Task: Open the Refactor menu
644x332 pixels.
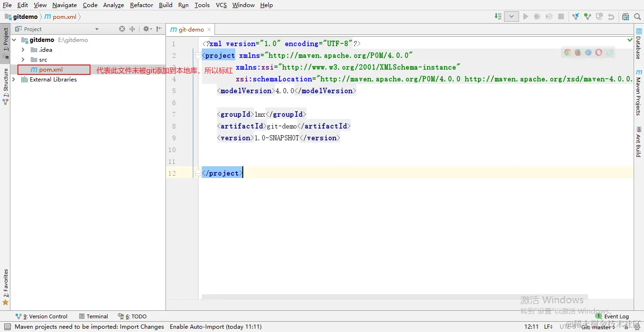Action: pyautogui.click(x=141, y=5)
